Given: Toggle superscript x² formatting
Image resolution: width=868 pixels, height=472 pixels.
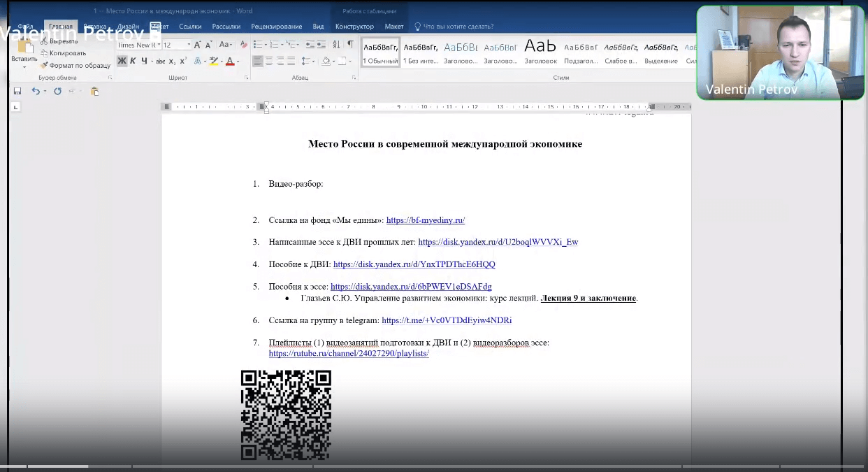Looking at the screenshot, I should [183, 62].
